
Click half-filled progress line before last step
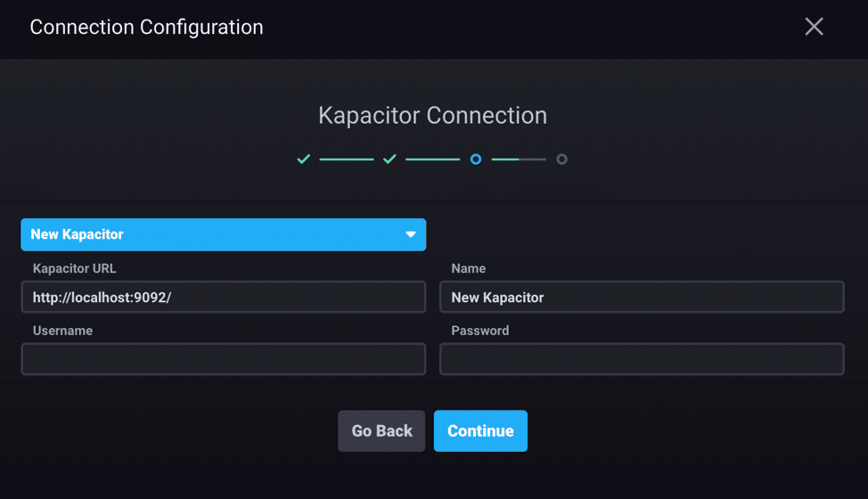coord(519,160)
